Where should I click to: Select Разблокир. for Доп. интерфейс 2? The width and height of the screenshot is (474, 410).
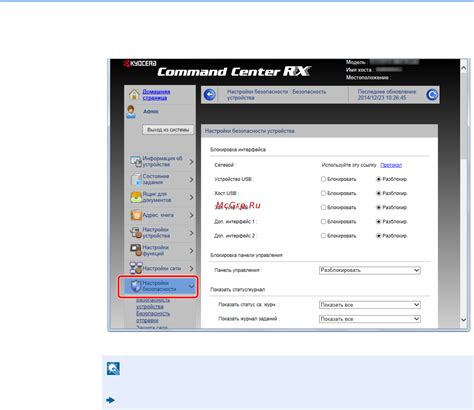coord(378,236)
